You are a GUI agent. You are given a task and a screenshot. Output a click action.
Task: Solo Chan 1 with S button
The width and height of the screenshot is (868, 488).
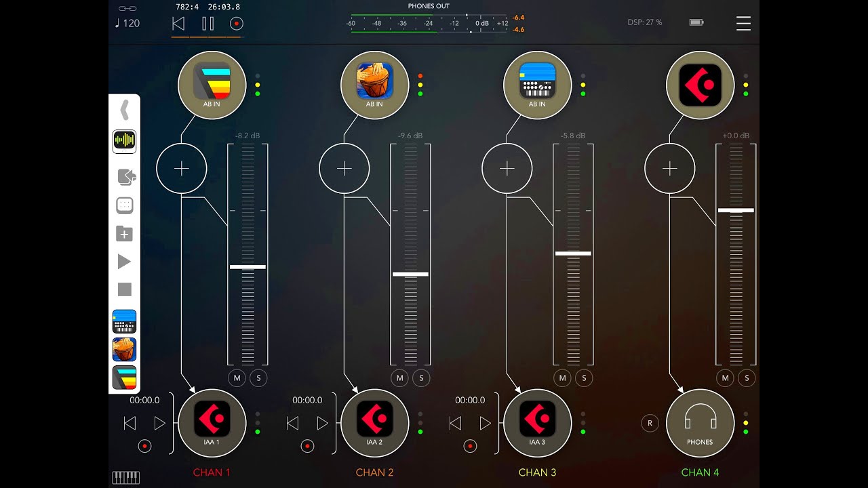click(x=258, y=378)
